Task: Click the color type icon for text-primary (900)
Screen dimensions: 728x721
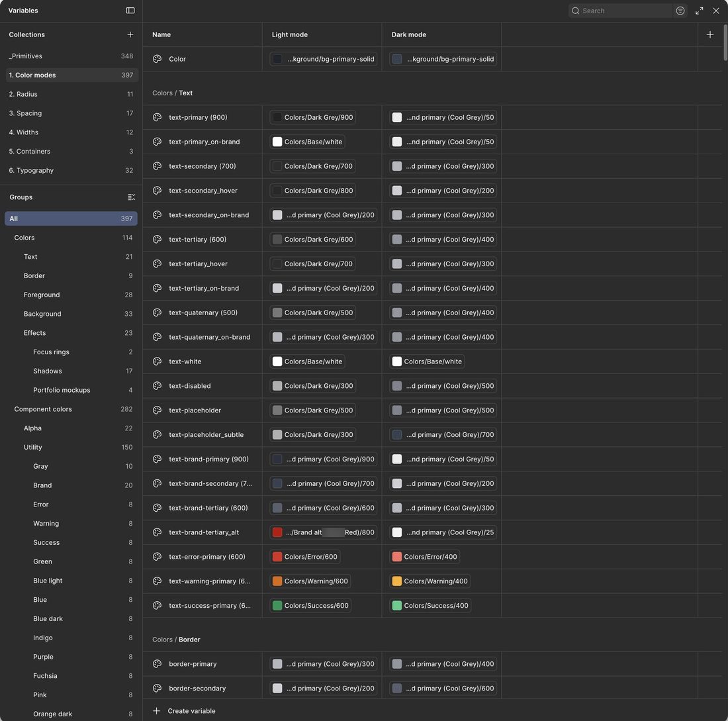Action: 157,117
